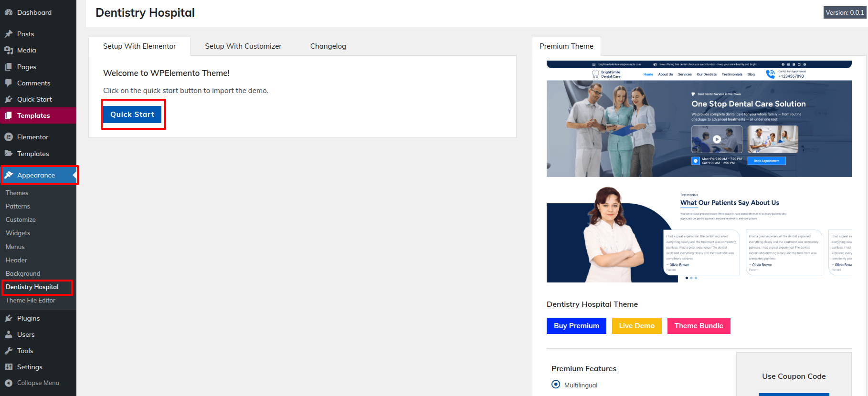Open Media via its sidebar icon
This screenshot has height=396, width=868.
pyautogui.click(x=9, y=50)
